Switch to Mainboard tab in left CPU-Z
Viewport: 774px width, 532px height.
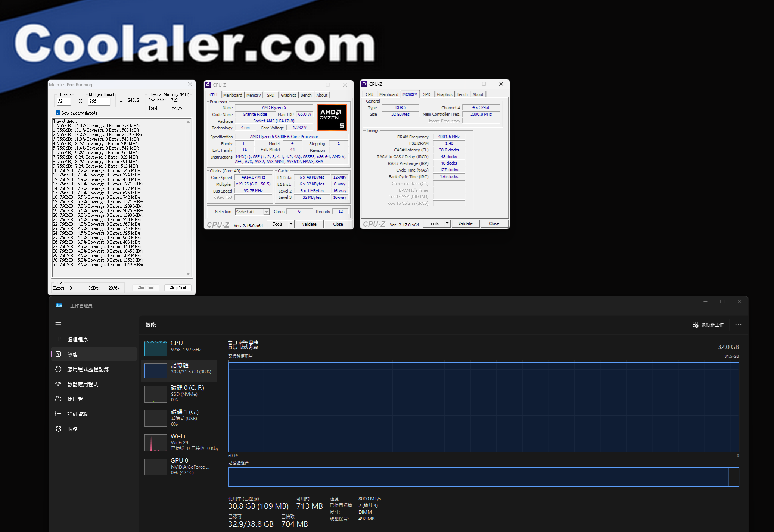[x=233, y=95]
